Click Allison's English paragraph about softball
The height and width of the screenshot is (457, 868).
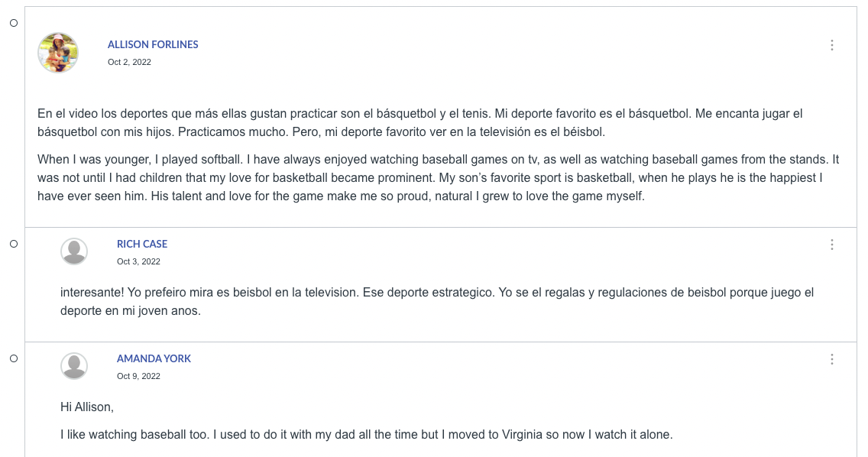[438, 177]
